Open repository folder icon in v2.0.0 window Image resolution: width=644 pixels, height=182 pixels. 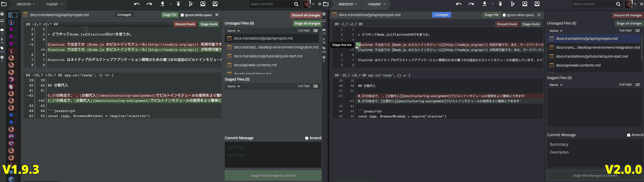(x=326, y=4)
